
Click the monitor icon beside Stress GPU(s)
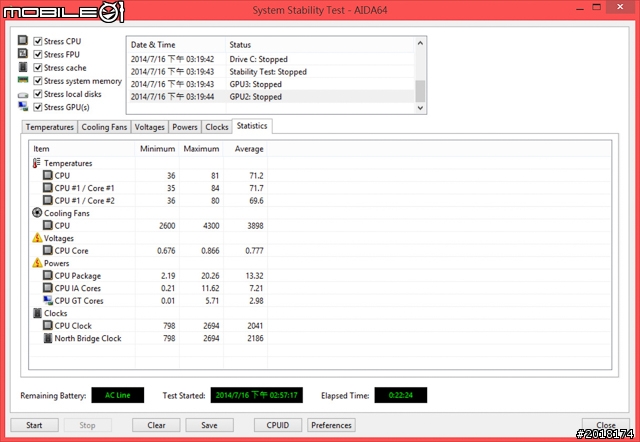(x=23, y=107)
